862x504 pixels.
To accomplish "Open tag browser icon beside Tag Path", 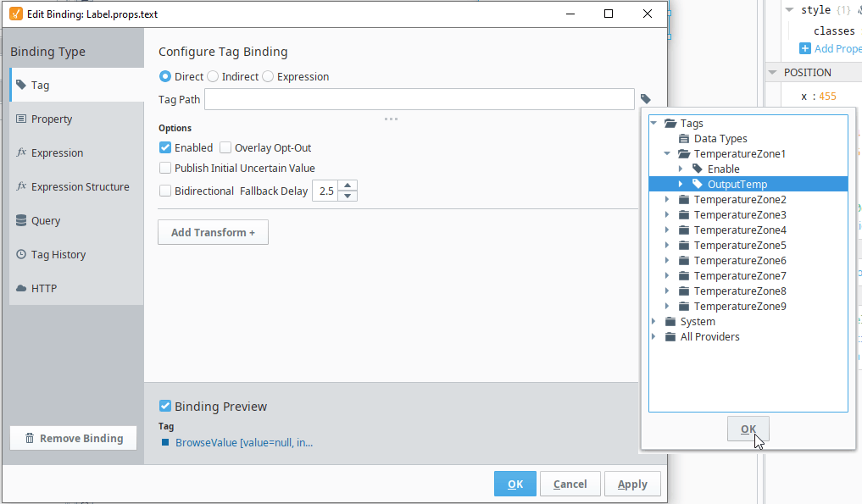I will coord(645,99).
